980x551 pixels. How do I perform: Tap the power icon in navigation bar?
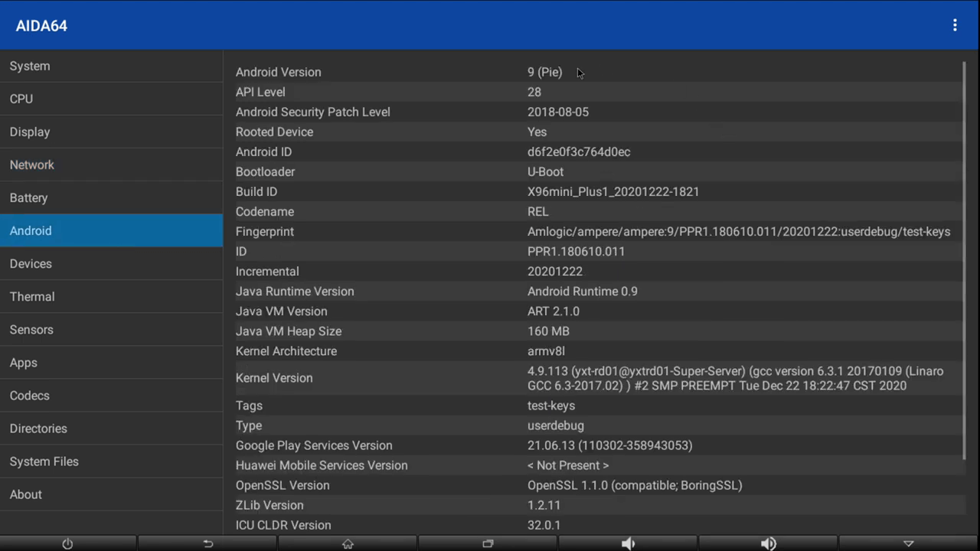pyautogui.click(x=67, y=543)
